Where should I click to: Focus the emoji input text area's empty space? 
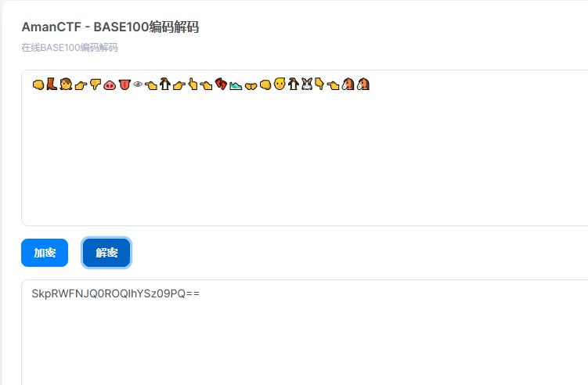coord(305,157)
